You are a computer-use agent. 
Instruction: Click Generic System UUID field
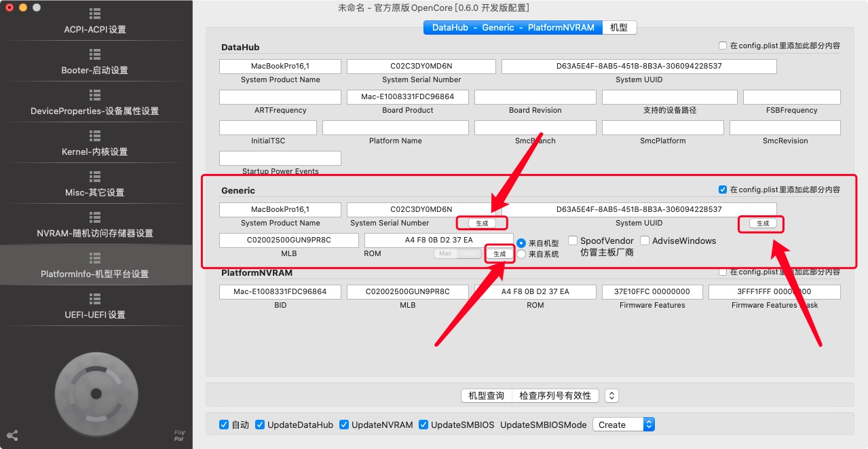coord(639,210)
